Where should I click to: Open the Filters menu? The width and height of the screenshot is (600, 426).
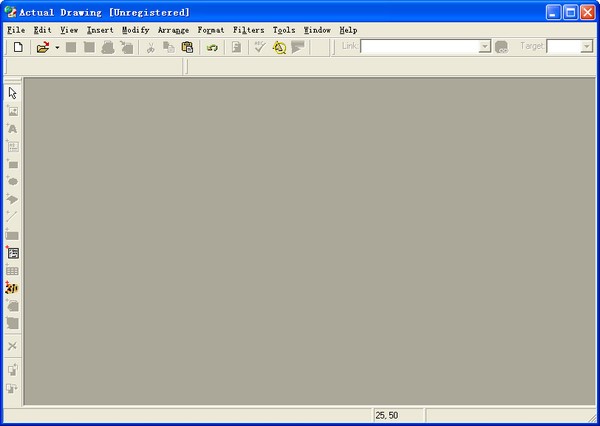point(249,30)
